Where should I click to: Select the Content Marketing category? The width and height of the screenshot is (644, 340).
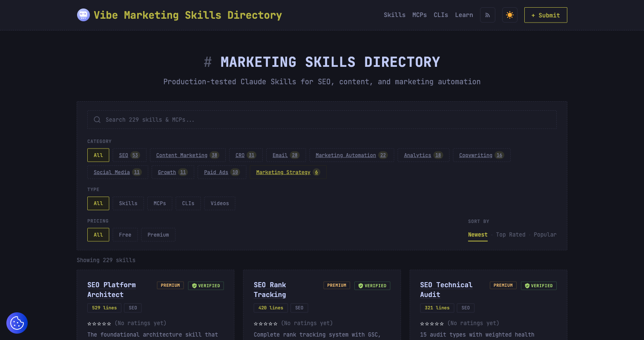(187, 155)
